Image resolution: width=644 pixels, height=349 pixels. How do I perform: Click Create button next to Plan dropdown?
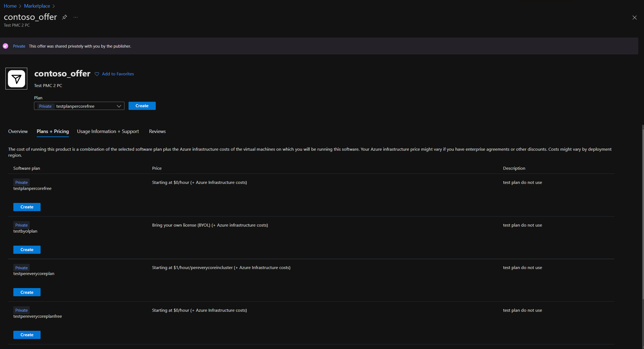pos(142,106)
